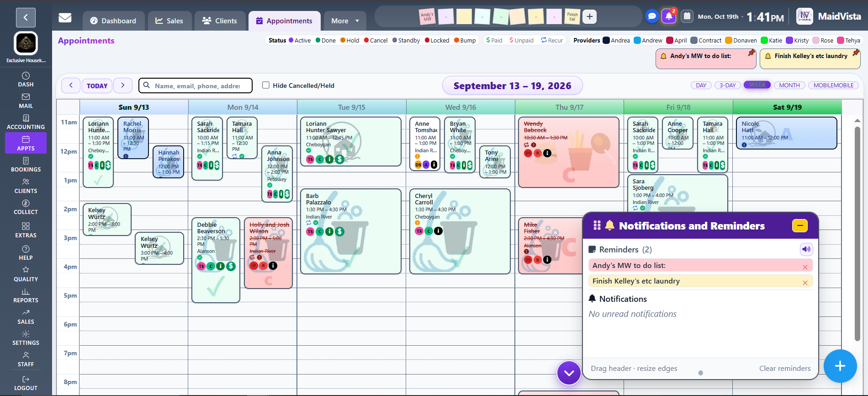Click the Clear reminders link
This screenshot has height=396, width=868.
785,368
